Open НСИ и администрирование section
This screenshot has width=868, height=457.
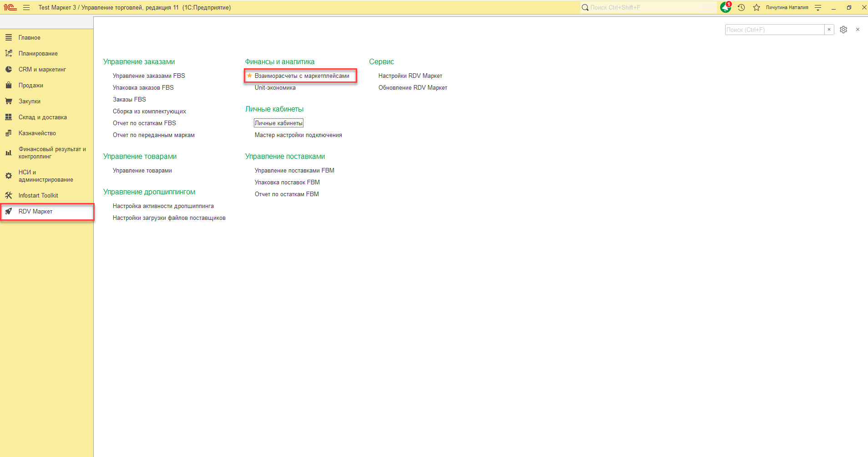[x=47, y=176]
